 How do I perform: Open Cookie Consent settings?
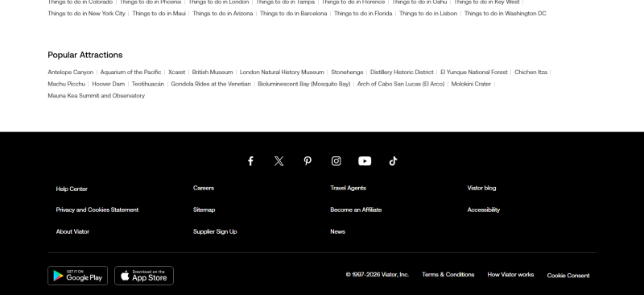[x=568, y=276]
